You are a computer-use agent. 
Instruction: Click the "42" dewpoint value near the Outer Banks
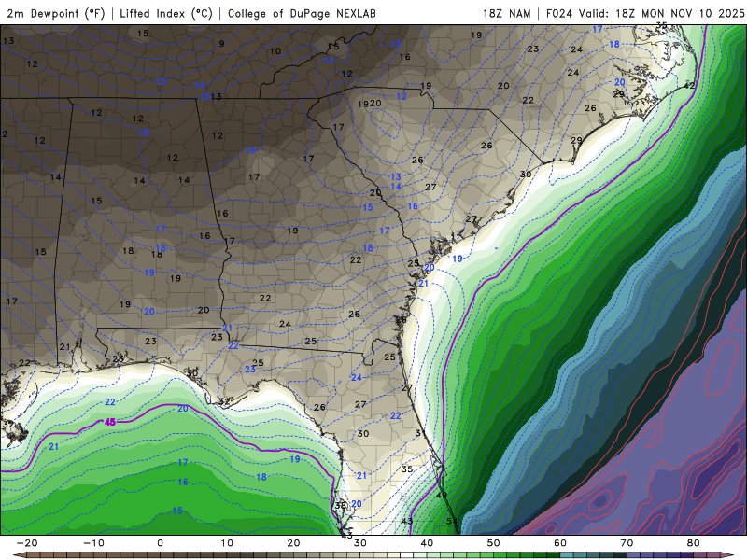click(689, 86)
